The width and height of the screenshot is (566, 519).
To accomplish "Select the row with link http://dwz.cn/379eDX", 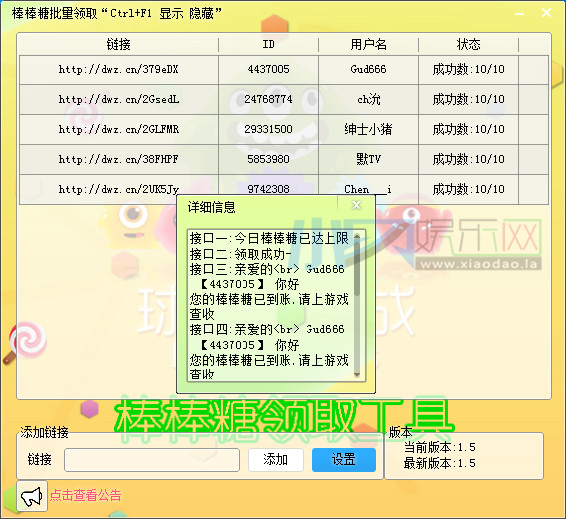I will click(x=284, y=70).
